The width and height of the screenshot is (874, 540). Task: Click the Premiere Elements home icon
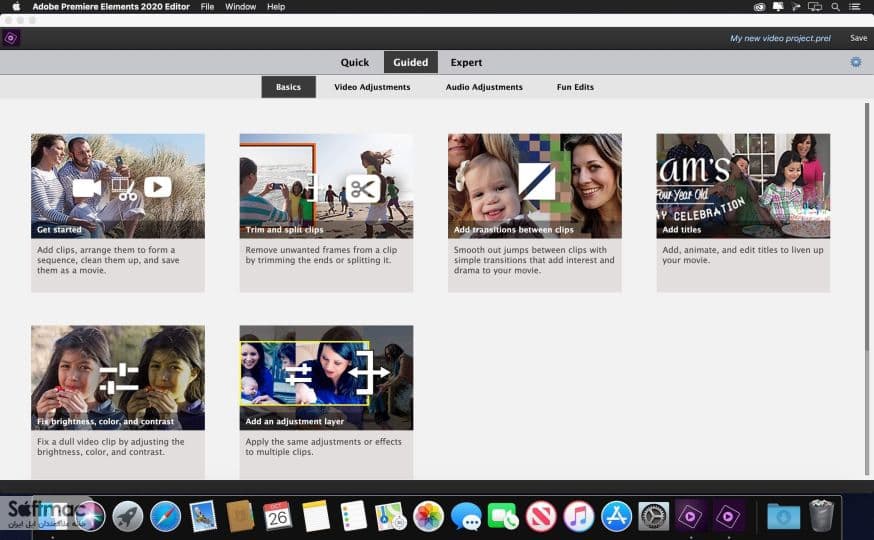(x=11, y=38)
